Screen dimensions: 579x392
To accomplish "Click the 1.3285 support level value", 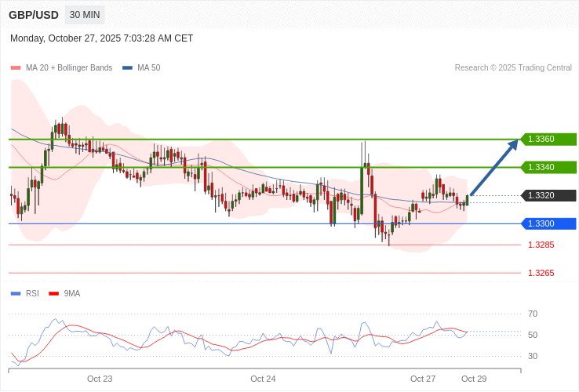I will [x=541, y=245].
